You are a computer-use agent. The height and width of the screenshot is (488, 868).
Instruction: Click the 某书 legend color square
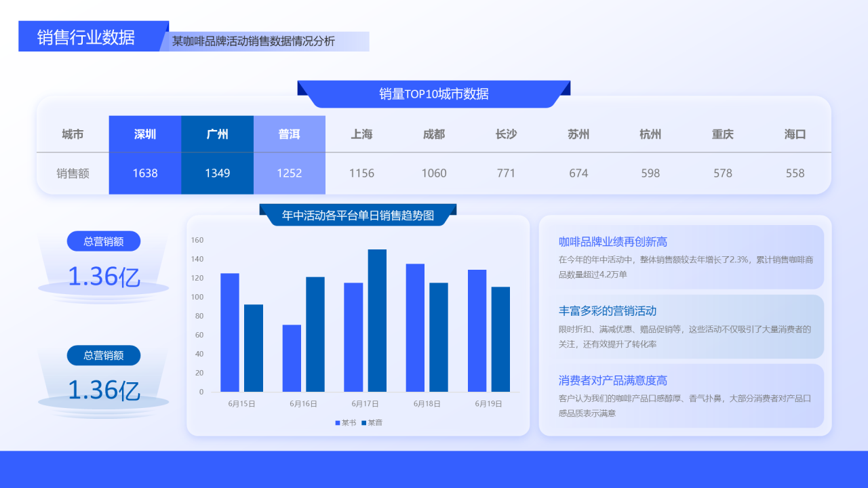point(338,422)
